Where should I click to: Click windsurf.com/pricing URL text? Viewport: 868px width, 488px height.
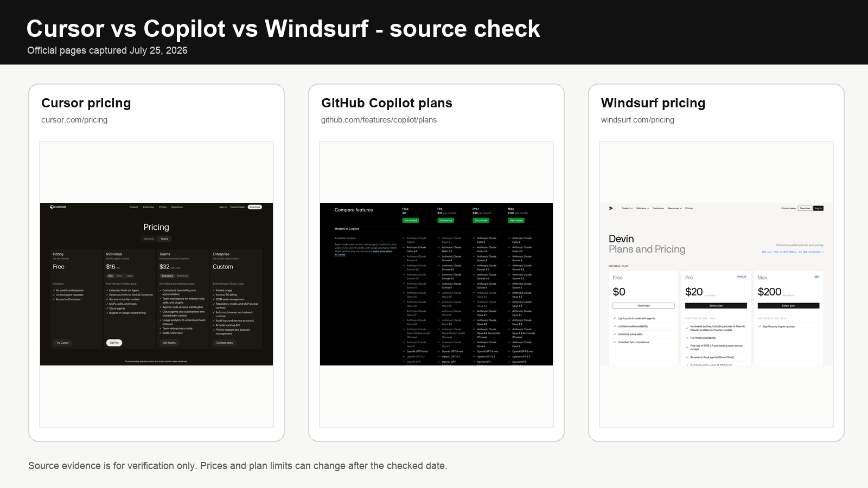637,120
